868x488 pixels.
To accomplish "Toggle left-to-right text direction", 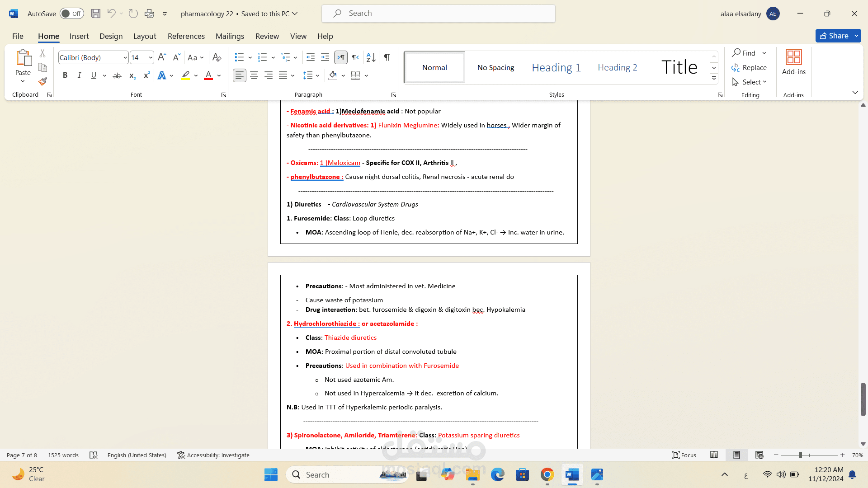I will [x=341, y=57].
